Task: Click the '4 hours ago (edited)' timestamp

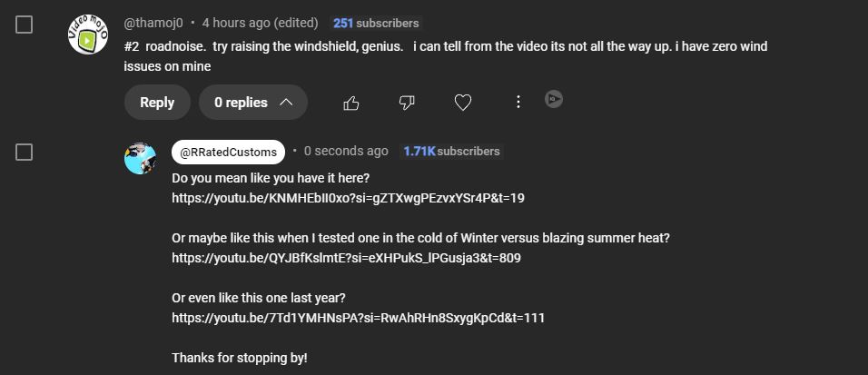Action: 260,23
